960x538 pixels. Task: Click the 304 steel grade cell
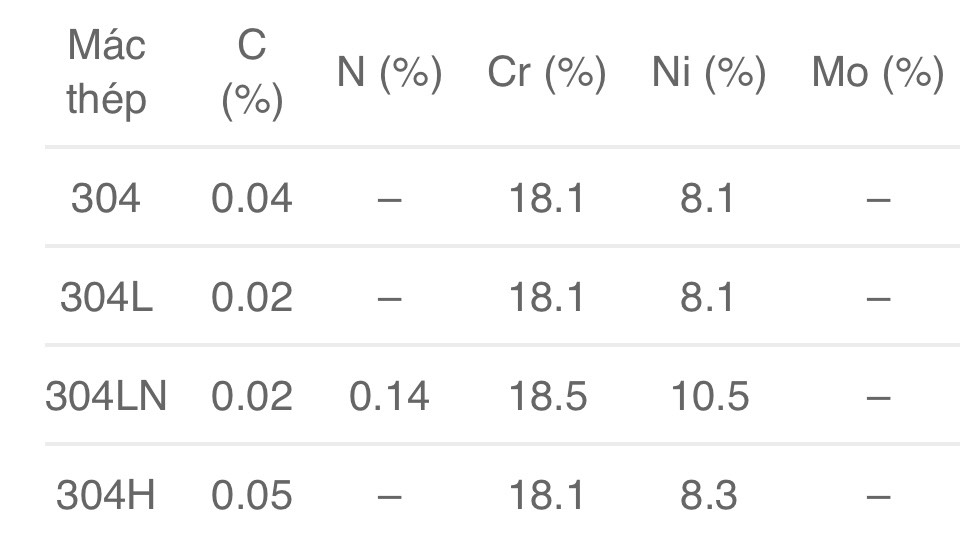click(x=106, y=199)
